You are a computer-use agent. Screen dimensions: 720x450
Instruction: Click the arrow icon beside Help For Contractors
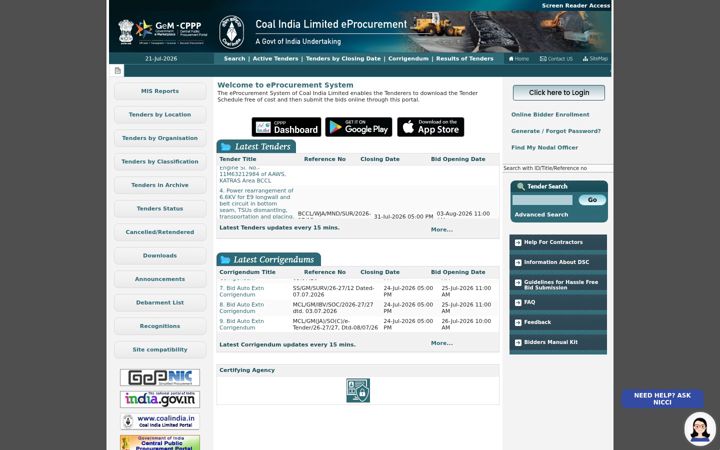click(518, 242)
